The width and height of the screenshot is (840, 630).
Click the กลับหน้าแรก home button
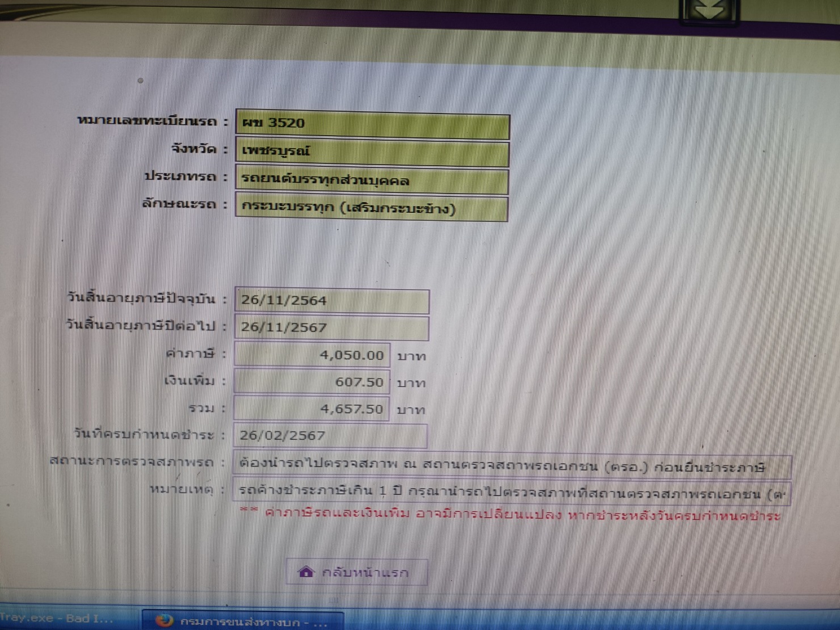point(356,572)
